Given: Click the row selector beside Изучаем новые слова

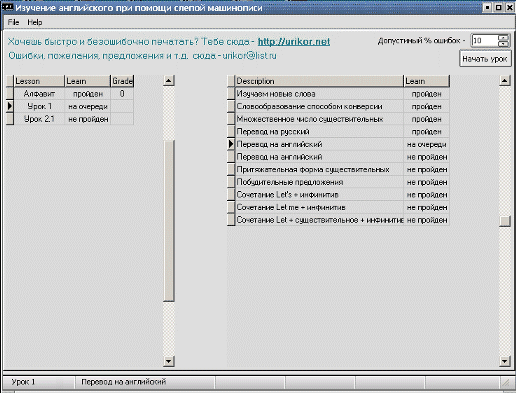Looking at the screenshot, I should pyautogui.click(x=231, y=94).
